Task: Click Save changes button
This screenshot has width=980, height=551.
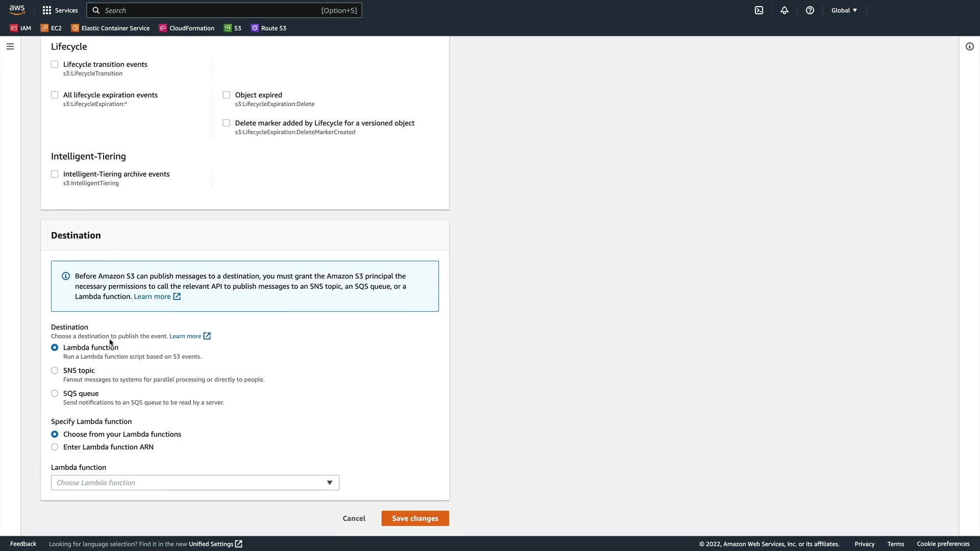Action: point(415,518)
